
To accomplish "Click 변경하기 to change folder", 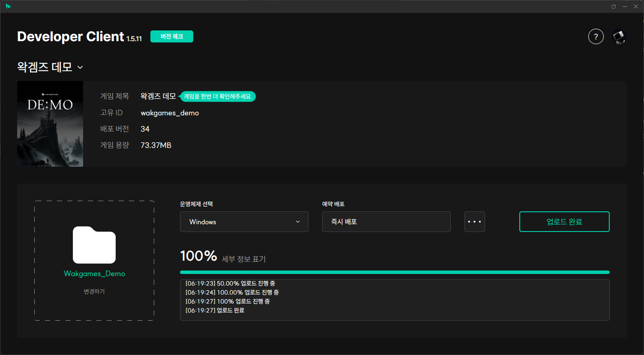I will click(x=94, y=292).
